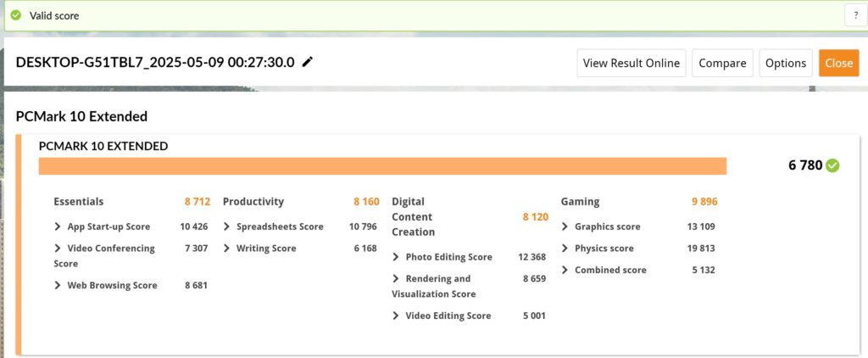This screenshot has height=358, width=868.
Task: Expand Physics score chevron
Action: [x=565, y=249]
